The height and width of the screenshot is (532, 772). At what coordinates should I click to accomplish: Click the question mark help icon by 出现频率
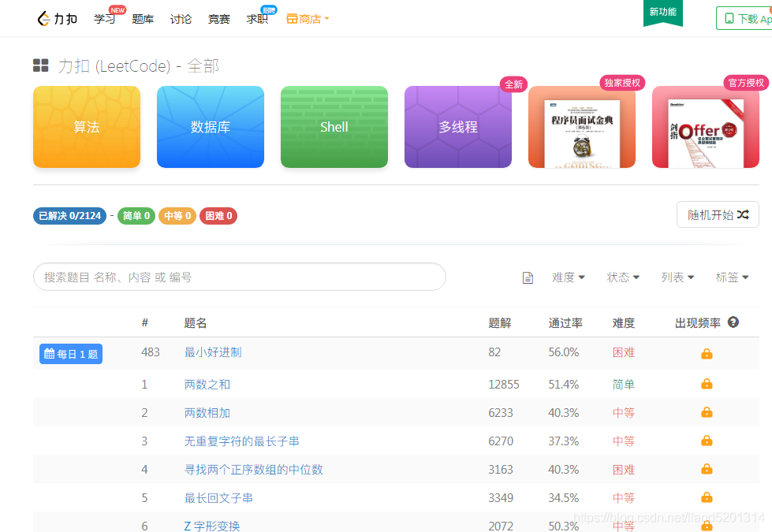coord(733,322)
